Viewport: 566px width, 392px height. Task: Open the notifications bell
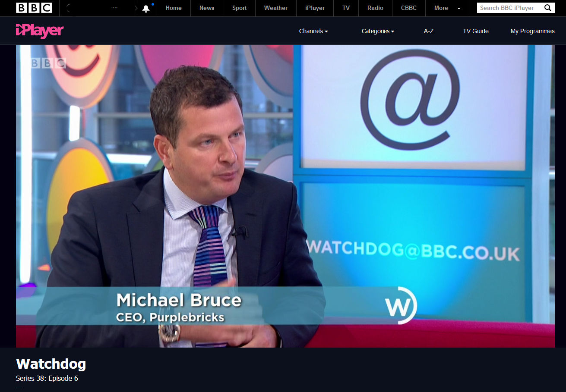pos(146,8)
